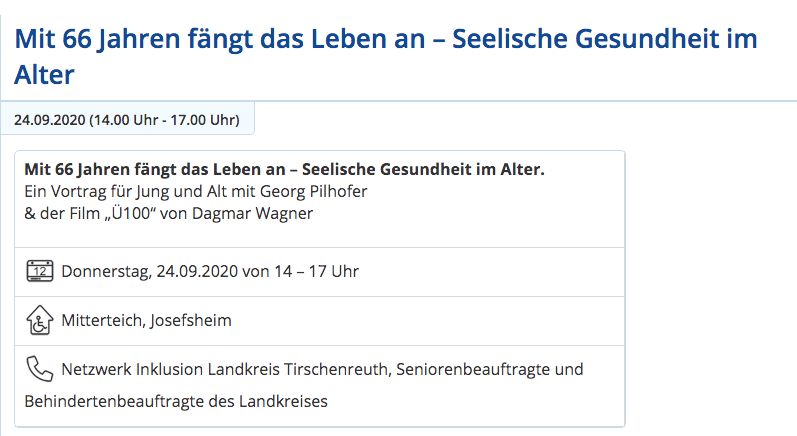Click Behindertenbeauftragte des Landkreises text
The width and height of the screenshot is (797, 436).
[176, 401]
